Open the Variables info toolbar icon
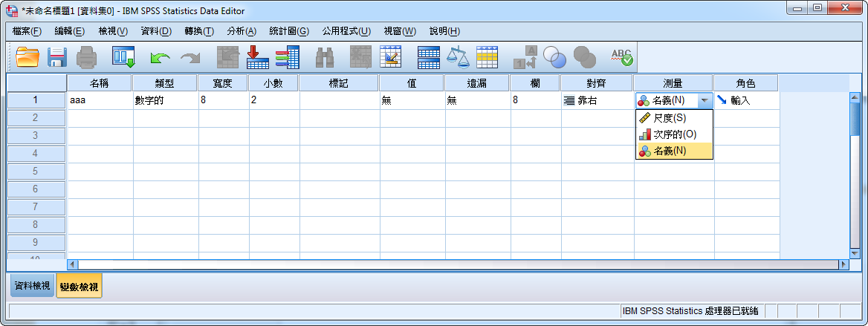 pyautogui.click(x=288, y=56)
